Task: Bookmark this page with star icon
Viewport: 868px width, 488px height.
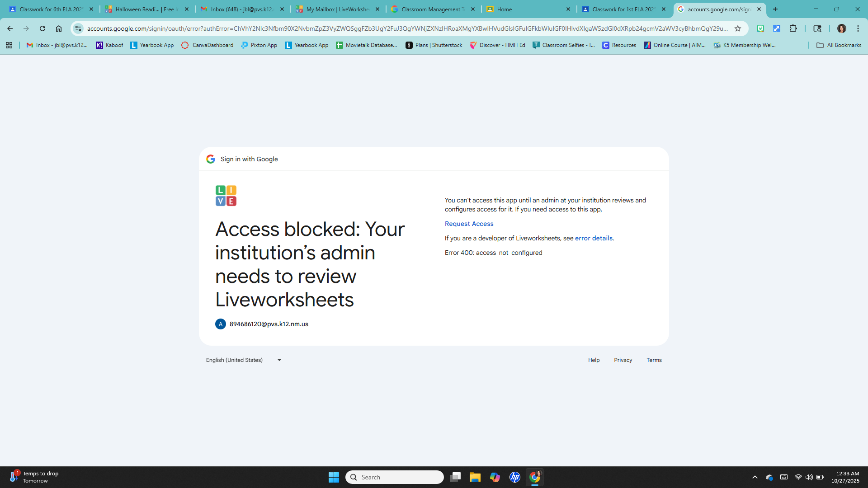Action: click(738, 28)
